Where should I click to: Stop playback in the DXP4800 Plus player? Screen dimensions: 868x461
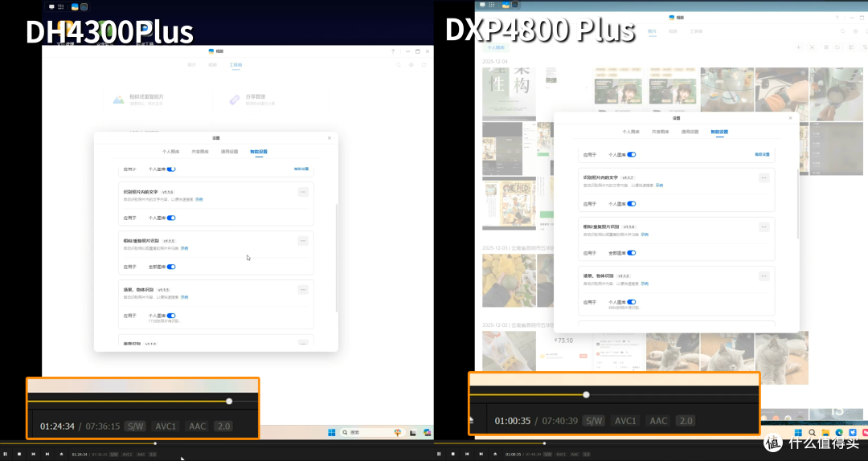point(452,454)
